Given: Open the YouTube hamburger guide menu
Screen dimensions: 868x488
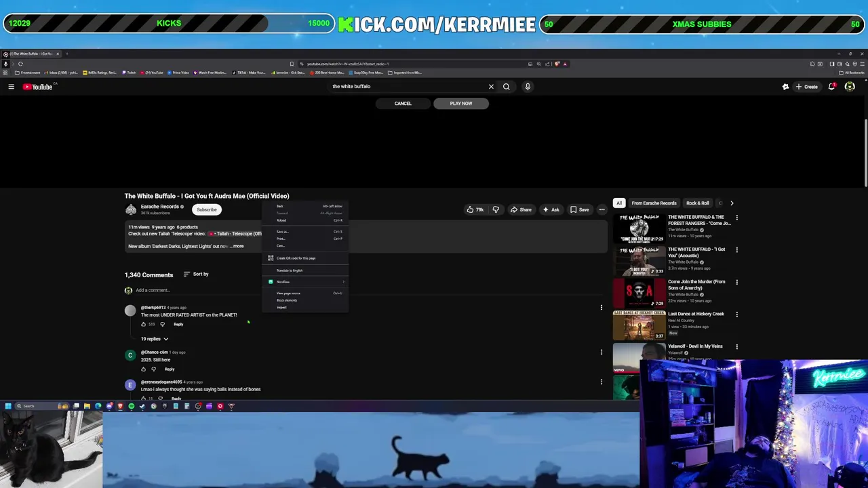Looking at the screenshot, I should coord(11,87).
